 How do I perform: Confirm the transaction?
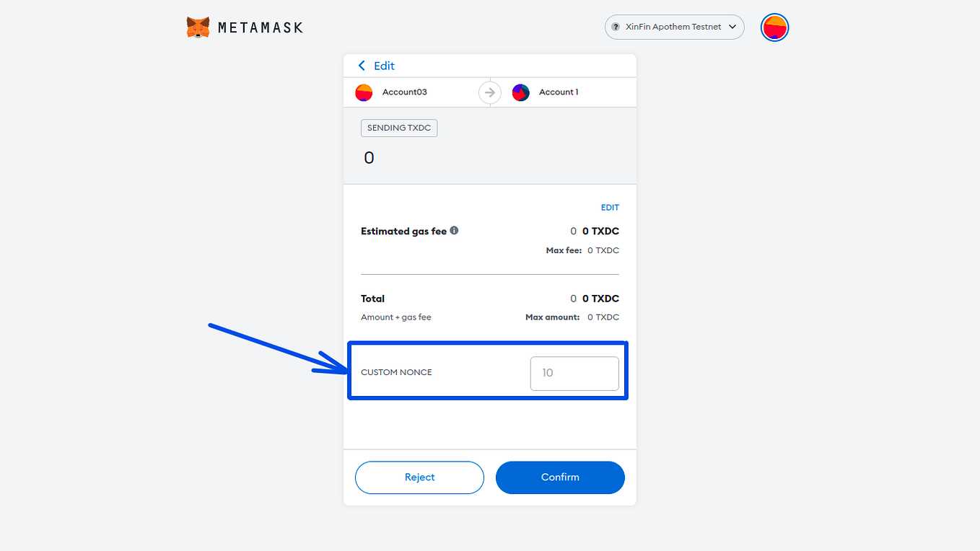(x=560, y=477)
